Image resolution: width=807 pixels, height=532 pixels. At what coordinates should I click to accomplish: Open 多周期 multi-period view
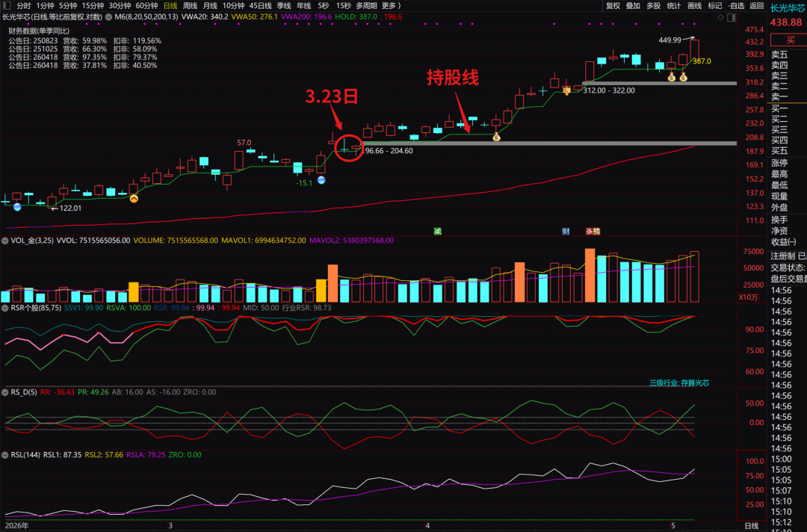366,6
